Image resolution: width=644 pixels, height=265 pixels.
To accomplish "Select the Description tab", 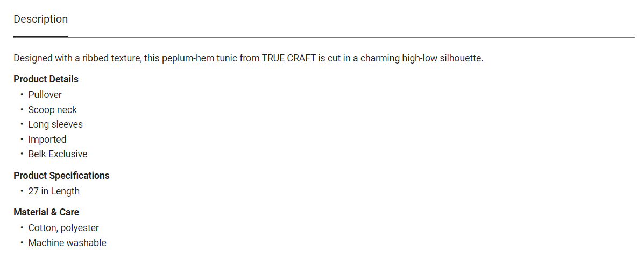I will [40, 19].
